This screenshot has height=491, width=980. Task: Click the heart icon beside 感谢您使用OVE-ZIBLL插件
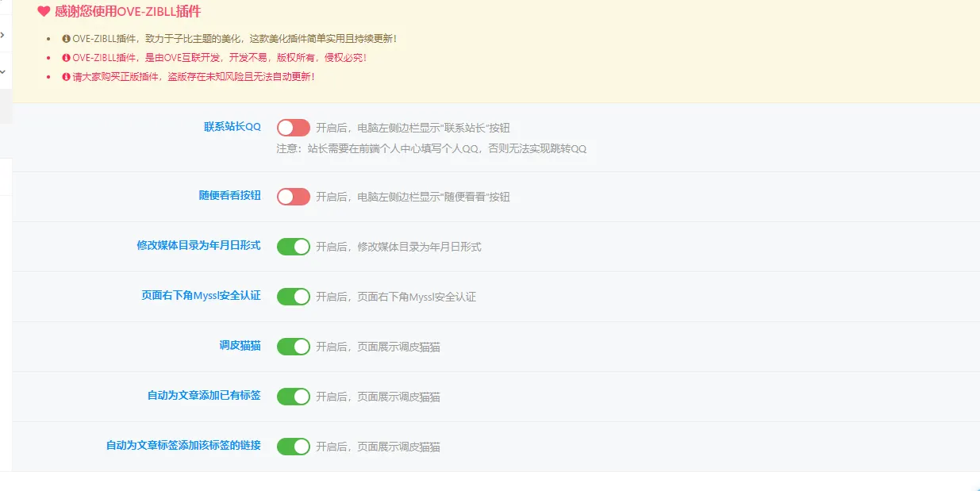(x=44, y=12)
